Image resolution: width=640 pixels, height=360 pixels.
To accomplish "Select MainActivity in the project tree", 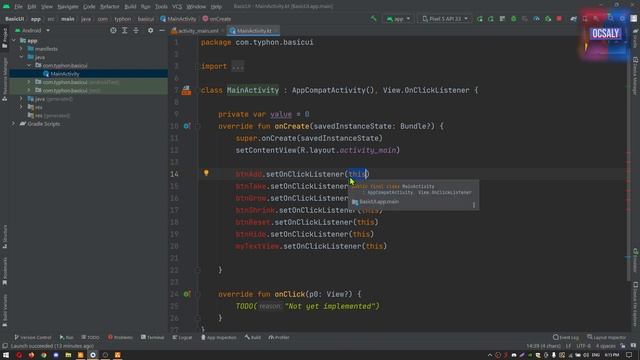I will 65,74.
